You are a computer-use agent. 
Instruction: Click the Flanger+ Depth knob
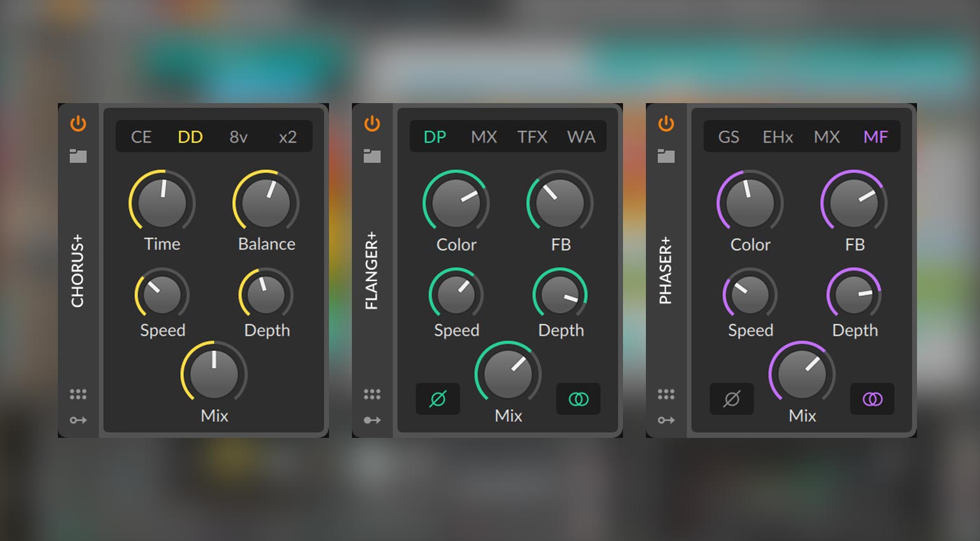coord(560,295)
